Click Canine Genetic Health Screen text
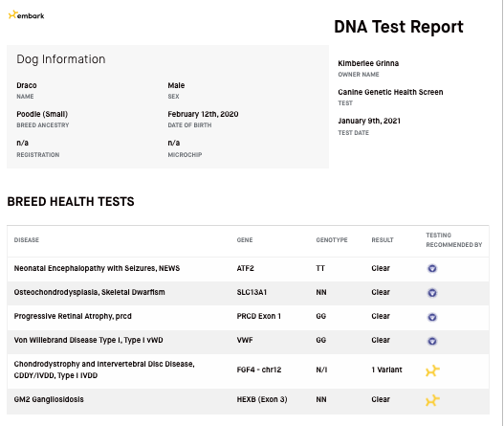The width and height of the screenshot is (504, 426). pos(390,92)
